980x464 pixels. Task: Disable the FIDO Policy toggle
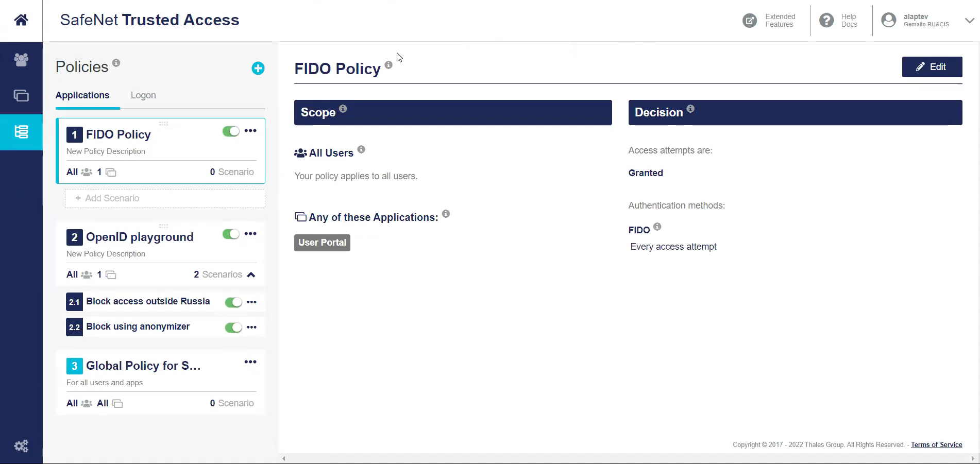[231, 131]
